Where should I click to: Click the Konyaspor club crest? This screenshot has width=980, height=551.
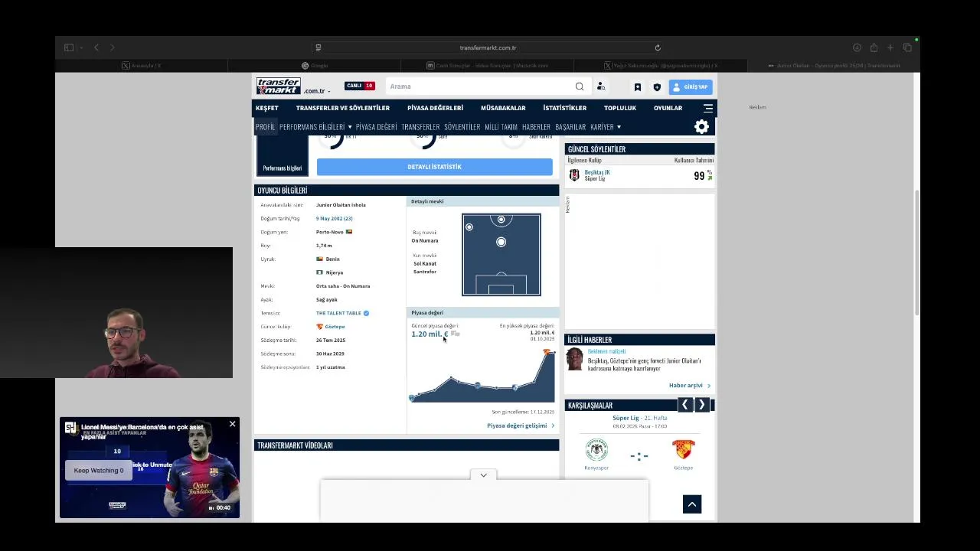(x=596, y=450)
